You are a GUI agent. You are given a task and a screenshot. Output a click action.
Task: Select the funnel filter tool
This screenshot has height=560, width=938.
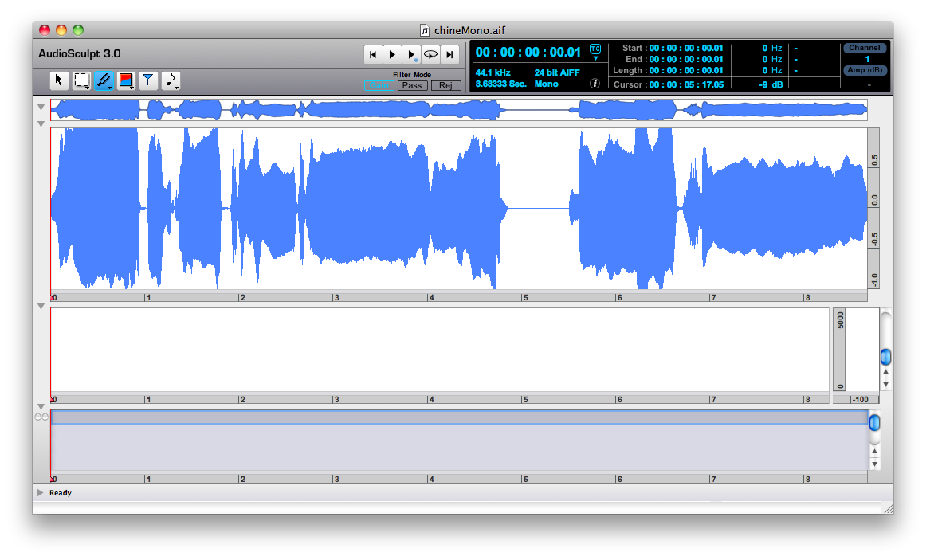tap(147, 80)
